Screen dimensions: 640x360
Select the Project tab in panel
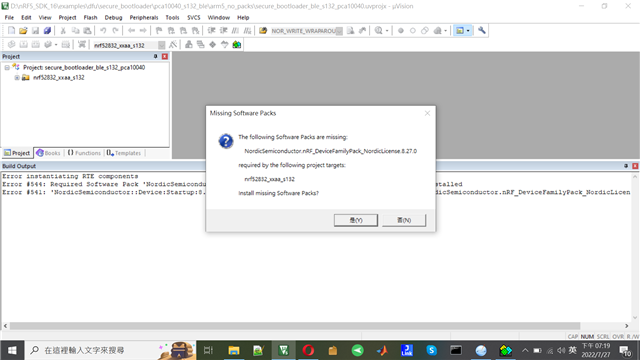point(17,153)
